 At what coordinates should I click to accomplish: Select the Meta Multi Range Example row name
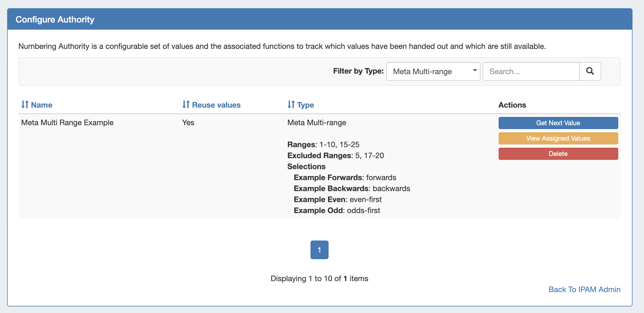(x=67, y=122)
